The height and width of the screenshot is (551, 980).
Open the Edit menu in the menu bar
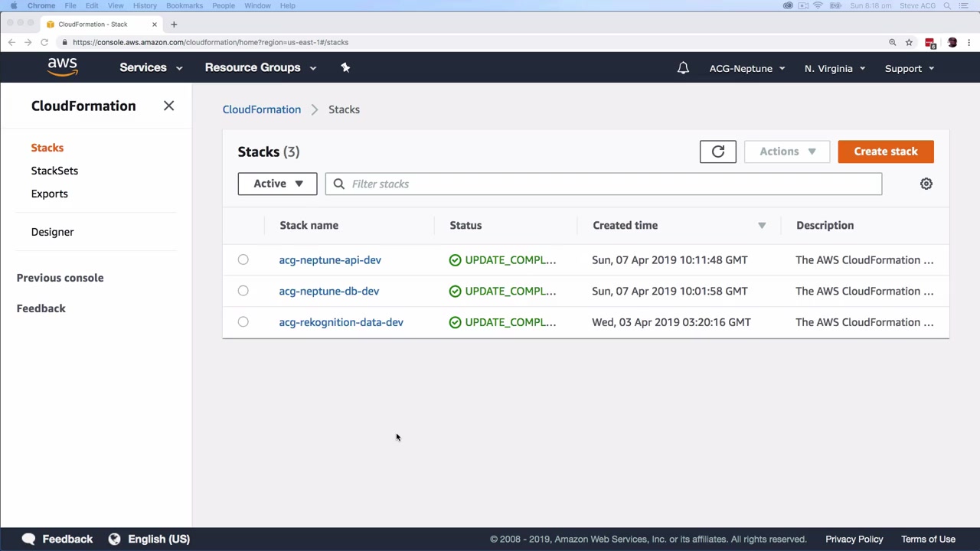point(92,5)
